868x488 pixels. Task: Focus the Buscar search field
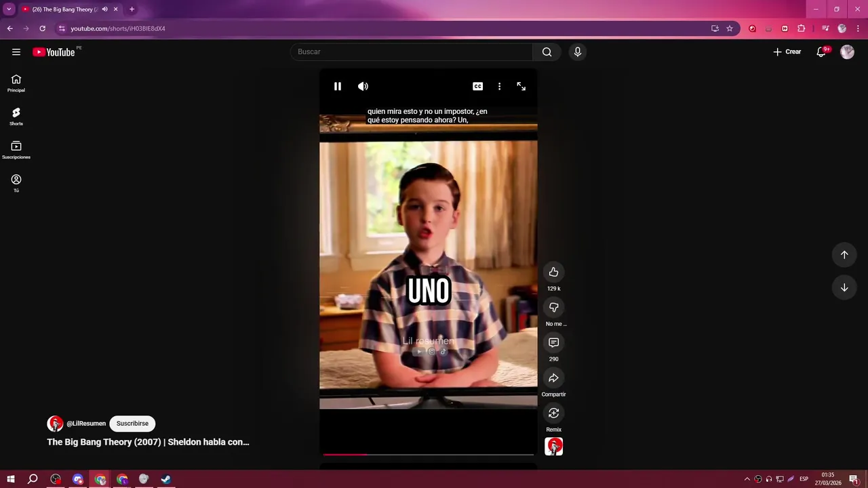point(412,52)
